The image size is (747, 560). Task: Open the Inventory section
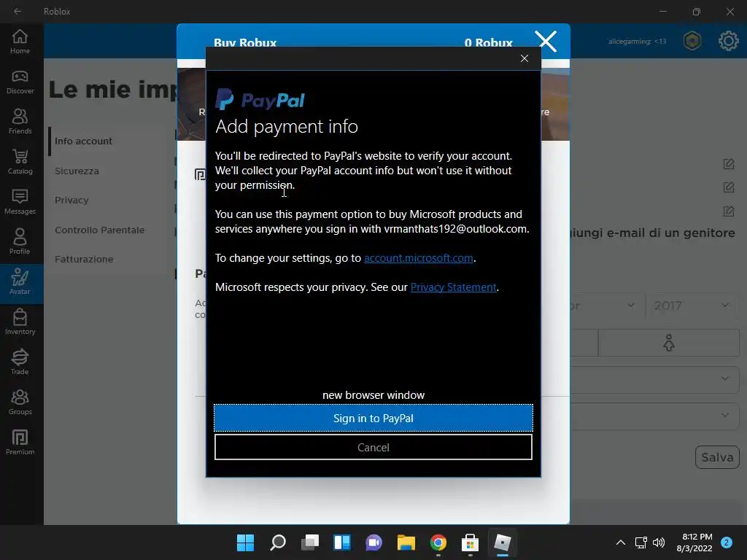click(x=20, y=322)
